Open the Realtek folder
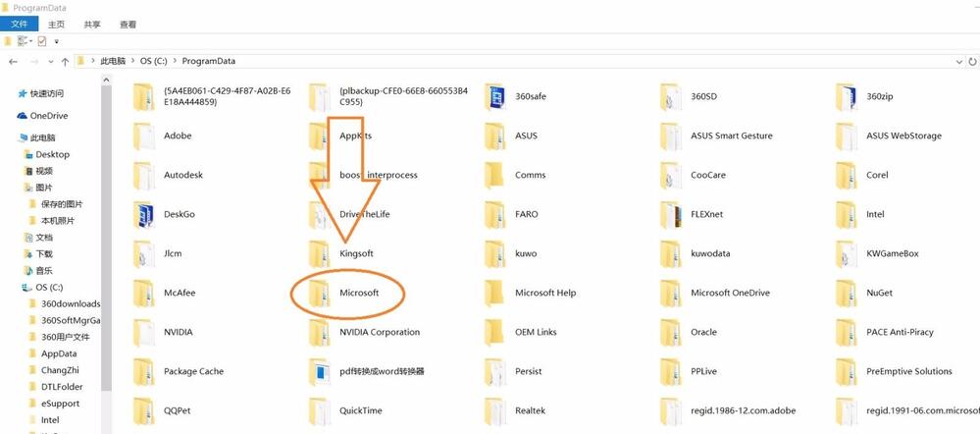Screen dimensions: 980x434 pos(516,410)
